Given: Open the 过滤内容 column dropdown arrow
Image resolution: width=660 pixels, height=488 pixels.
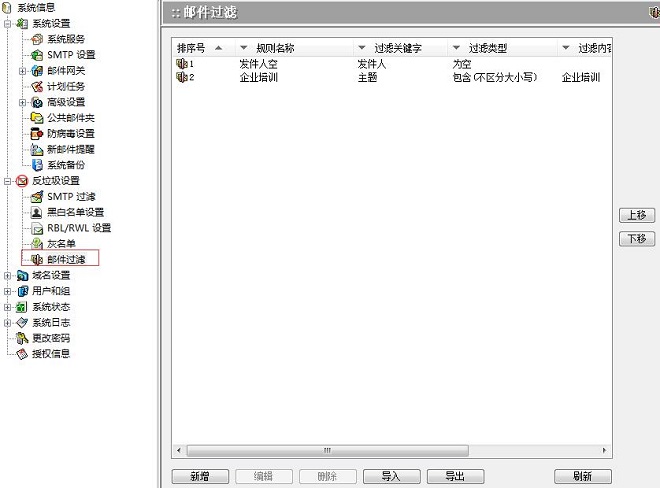Looking at the screenshot, I should [566, 48].
